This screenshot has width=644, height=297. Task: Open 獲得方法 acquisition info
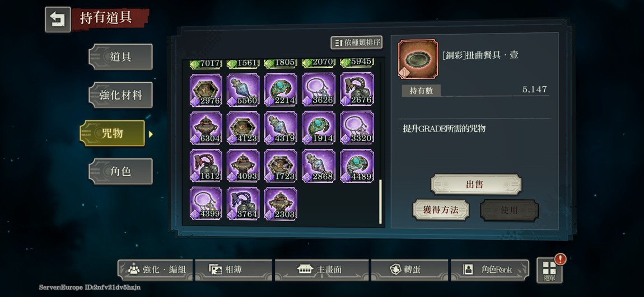click(x=441, y=210)
